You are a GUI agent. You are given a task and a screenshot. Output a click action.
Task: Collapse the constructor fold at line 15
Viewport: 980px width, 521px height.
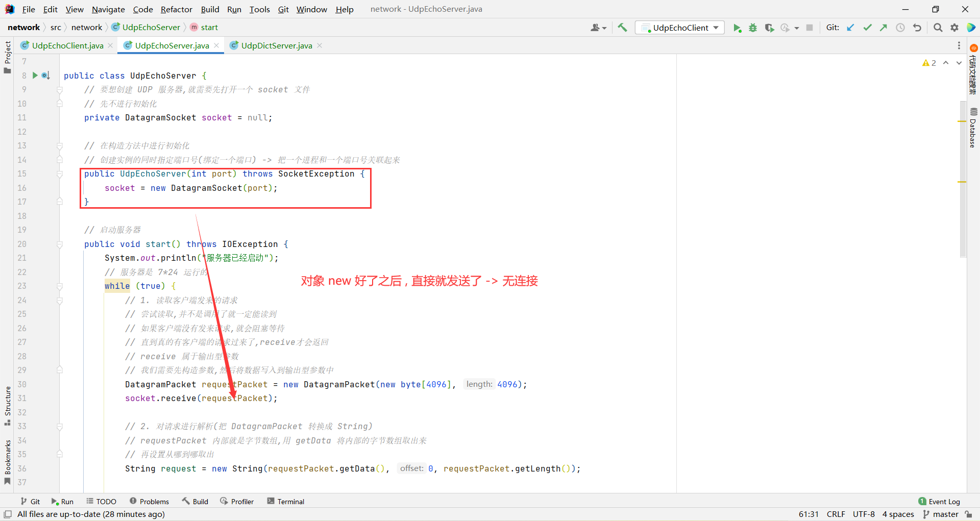point(60,174)
